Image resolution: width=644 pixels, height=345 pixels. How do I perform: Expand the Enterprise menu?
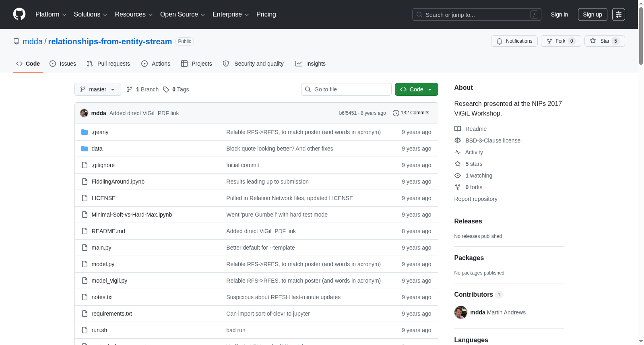point(231,14)
